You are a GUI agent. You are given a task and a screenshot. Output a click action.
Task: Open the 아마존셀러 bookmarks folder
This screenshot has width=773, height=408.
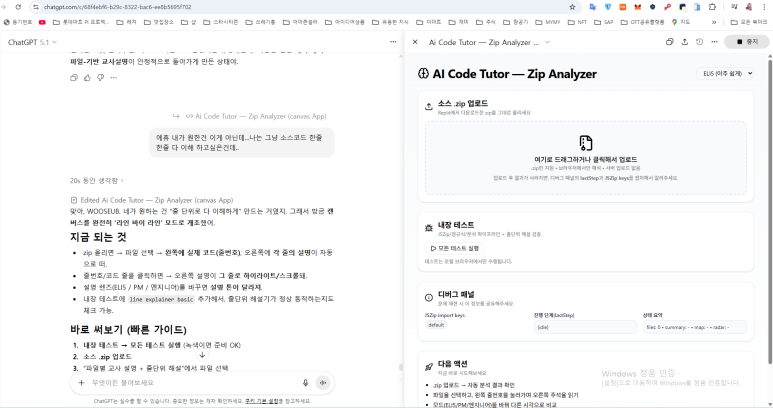(300, 22)
